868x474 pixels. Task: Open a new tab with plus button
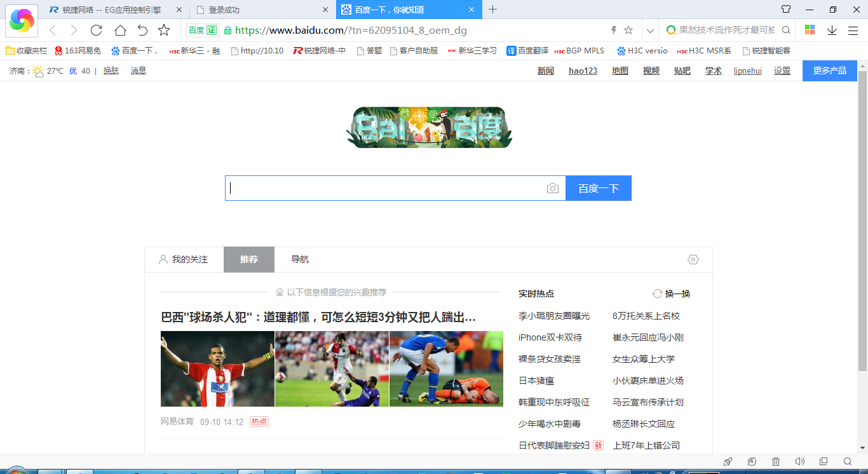[x=492, y=10]
